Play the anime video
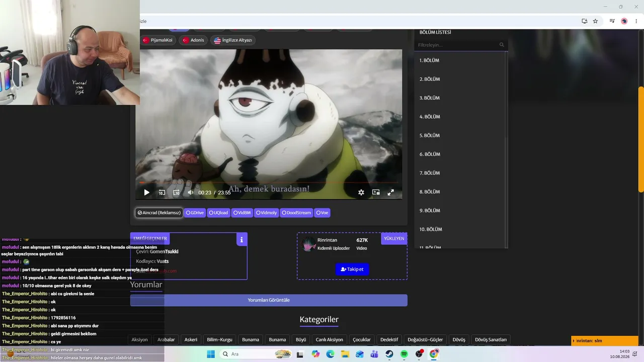The image size is (644, 362). tap(146, 193)
